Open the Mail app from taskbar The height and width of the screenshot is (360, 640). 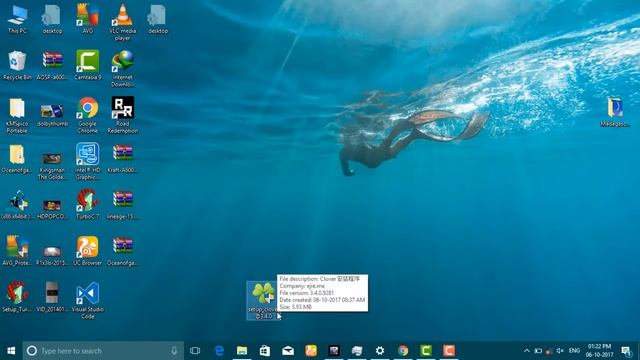(288, 351)
